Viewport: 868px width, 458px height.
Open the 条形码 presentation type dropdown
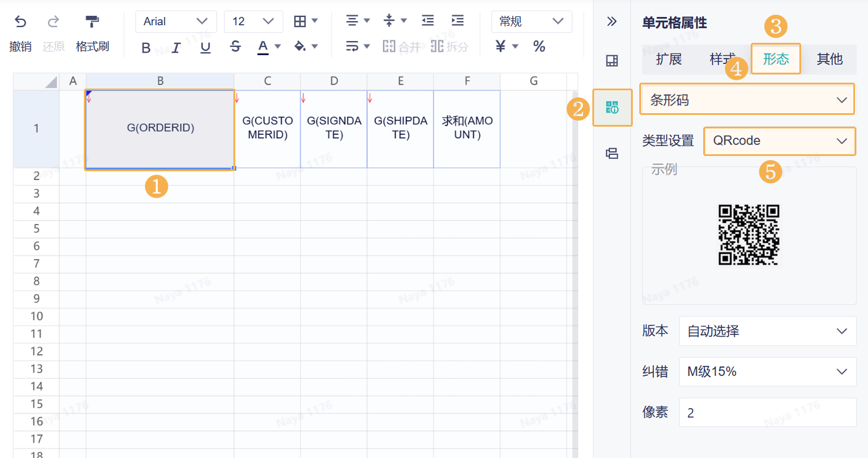(747, 100)
